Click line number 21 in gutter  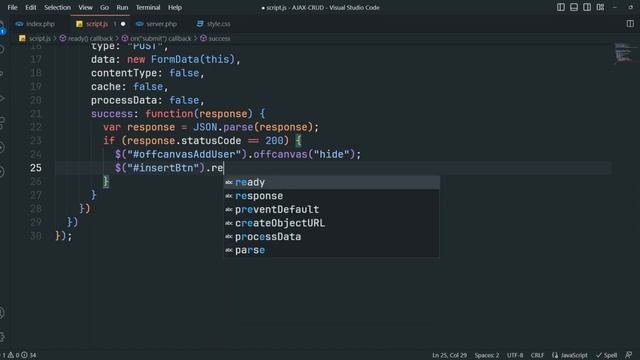pos(36,113)
